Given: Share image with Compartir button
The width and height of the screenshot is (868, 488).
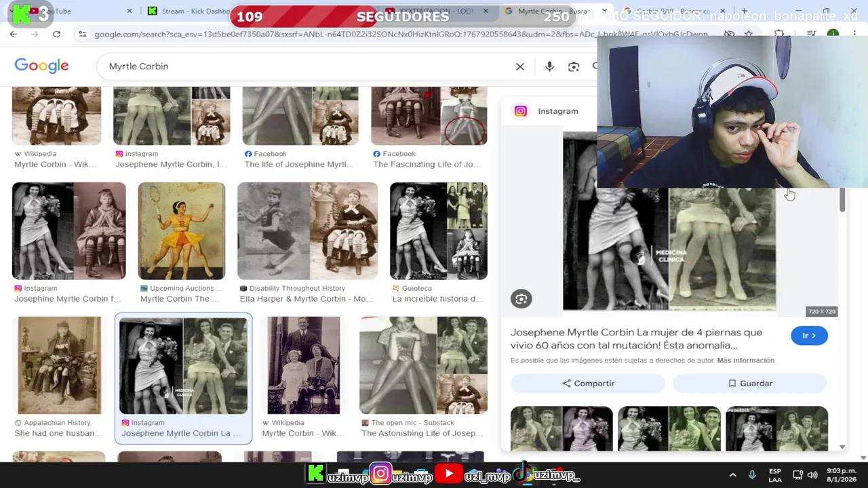Looking at the screenshot, I should coord(588,384).
